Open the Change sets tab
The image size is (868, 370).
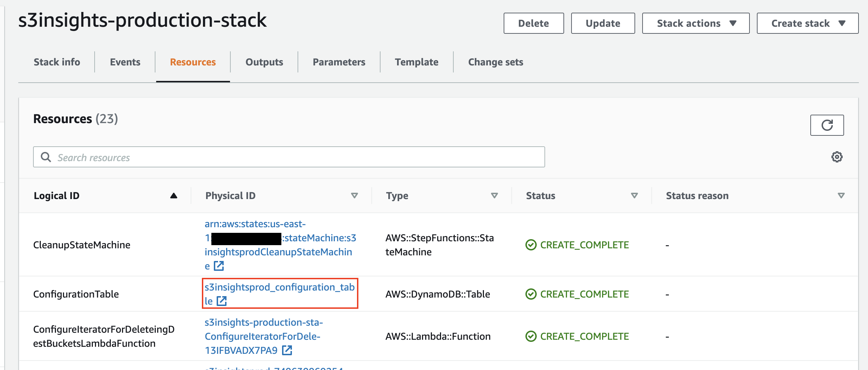pyautogui.click(x=496, y=62)
